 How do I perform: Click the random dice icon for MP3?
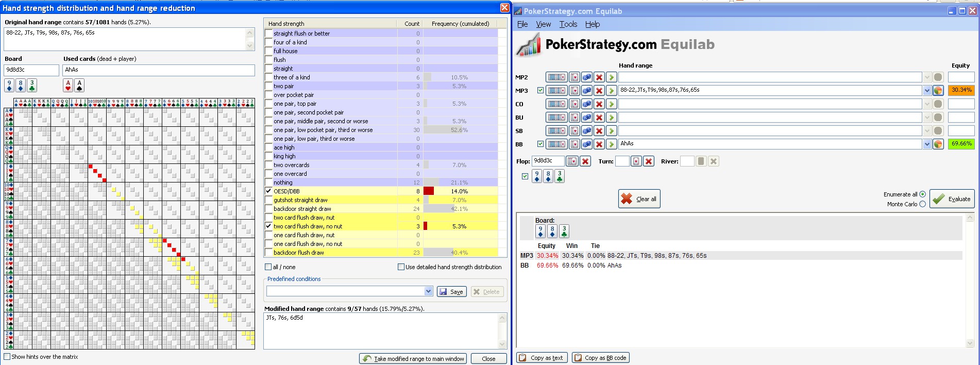587,91
